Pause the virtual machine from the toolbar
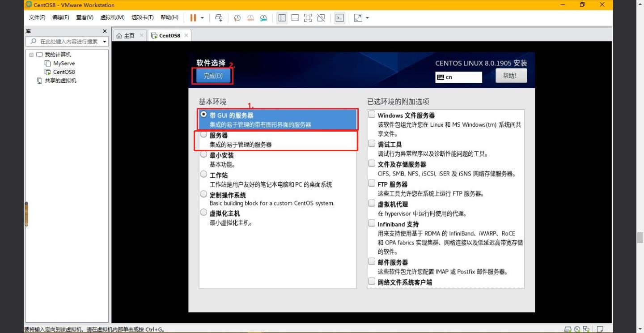The width and height of the screenshot is (644, 333). pyautogui.click(x=193, y=18)
